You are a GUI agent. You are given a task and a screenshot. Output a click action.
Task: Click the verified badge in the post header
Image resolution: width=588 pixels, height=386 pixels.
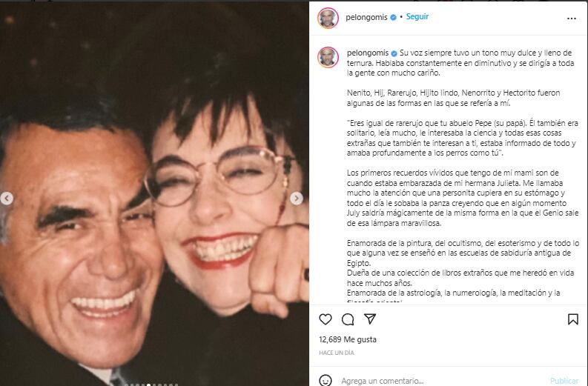[x=394, y=16]
